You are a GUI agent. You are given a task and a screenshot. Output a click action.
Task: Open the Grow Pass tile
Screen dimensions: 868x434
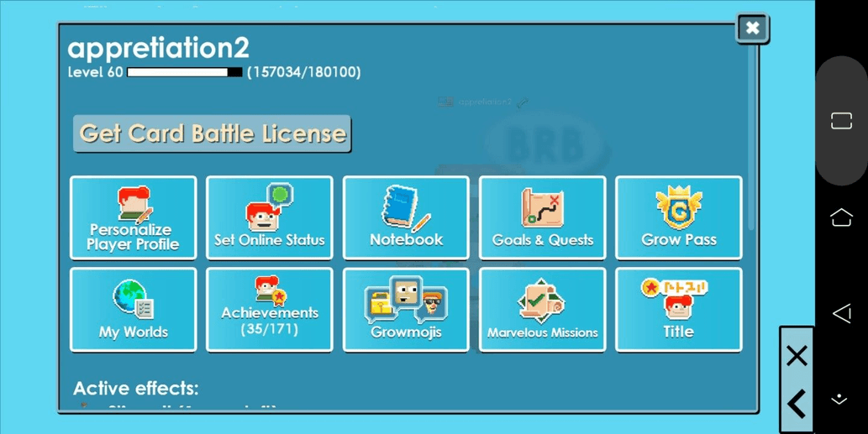(679, 217)
